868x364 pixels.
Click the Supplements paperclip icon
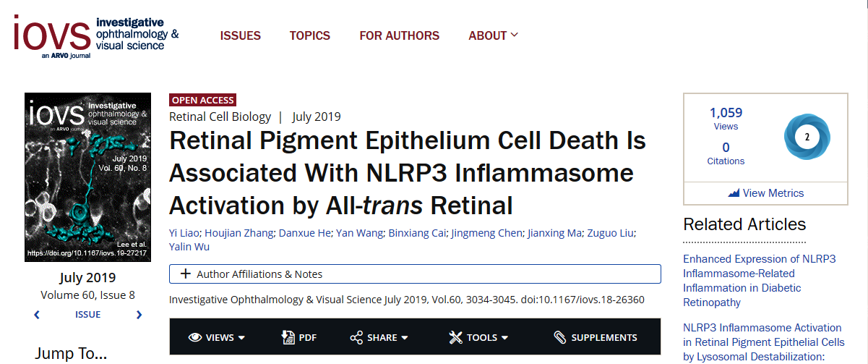pos(560,337)
